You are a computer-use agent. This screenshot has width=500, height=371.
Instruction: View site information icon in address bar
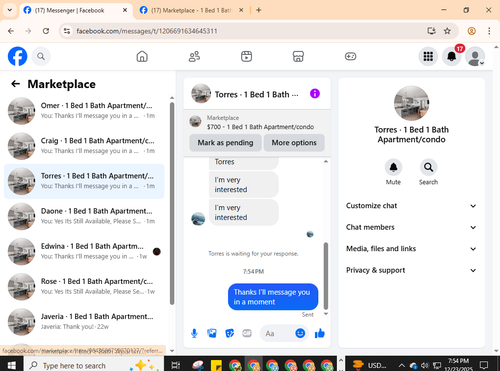(67, 31)
